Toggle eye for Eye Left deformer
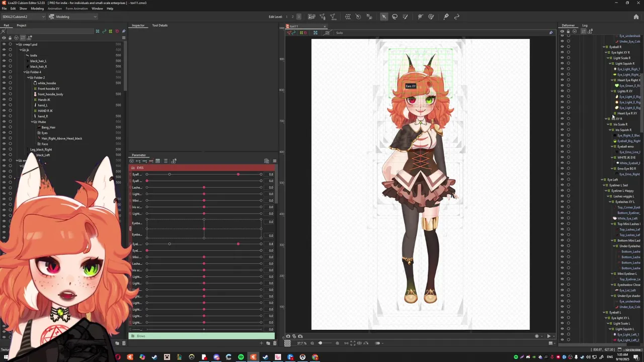The image size is (644, 362). (x=562, y=179)
